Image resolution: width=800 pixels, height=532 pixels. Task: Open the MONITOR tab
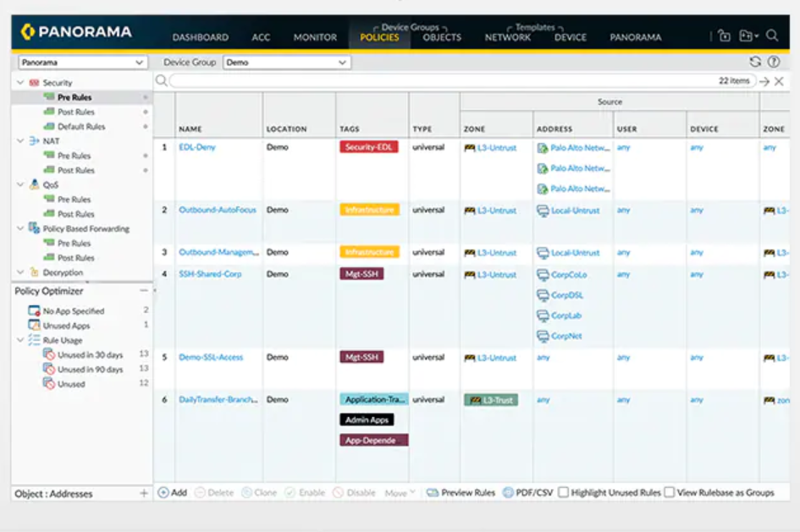pos(315,37)
